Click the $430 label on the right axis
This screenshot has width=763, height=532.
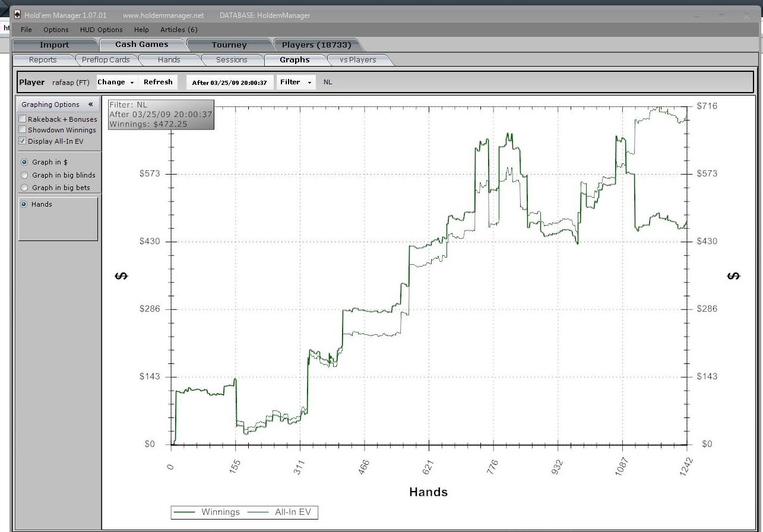point(707,241)
